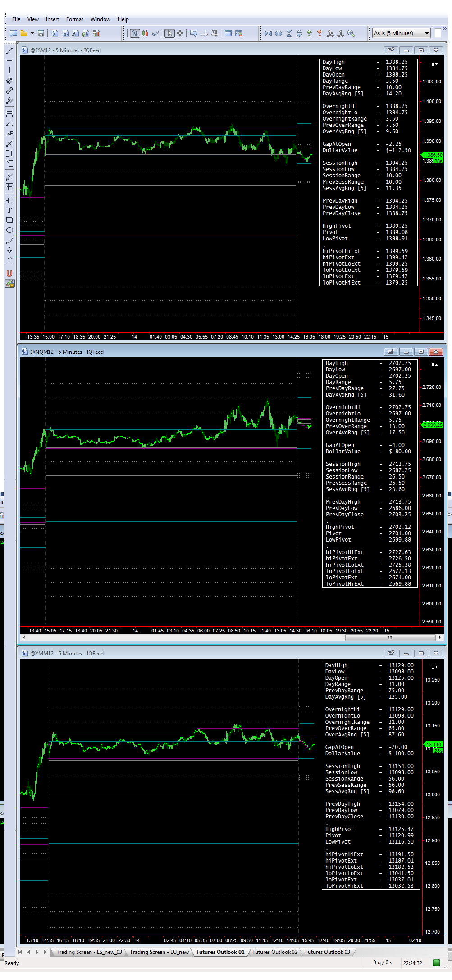Click the insert comment callout toolbar icon
Screen dimensions: 452x980
click(x=194, y=33)
